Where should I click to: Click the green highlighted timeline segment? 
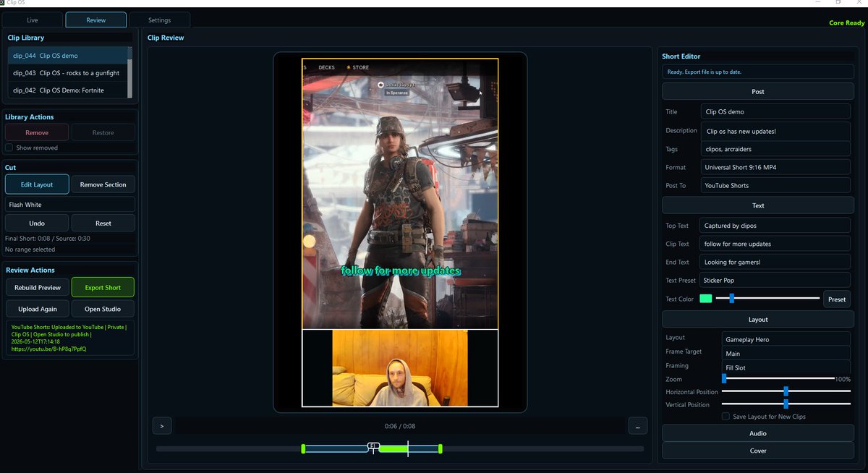coord(393,449)
